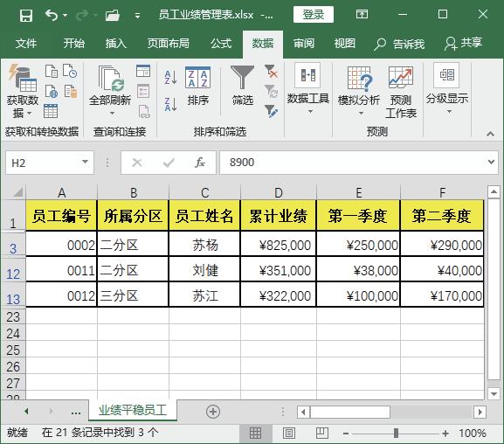
Task: Open the Advanced filter icon
Action: (x=271, y=111)
